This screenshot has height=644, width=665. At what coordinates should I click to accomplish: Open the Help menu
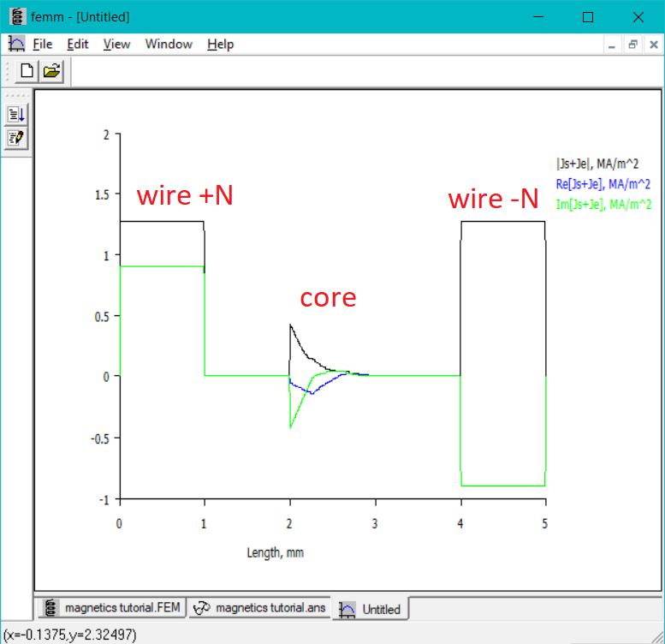220,45
